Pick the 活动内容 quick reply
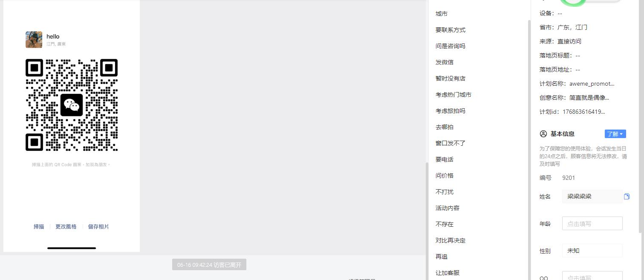The height and width of the screenshot is (280, 644). pos(448,208)
